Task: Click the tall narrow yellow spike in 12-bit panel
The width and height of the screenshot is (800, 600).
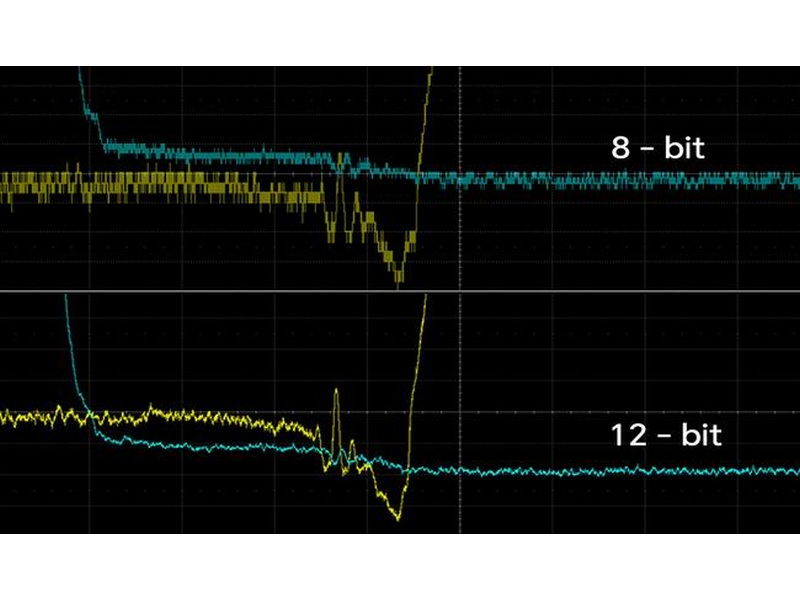Action: click(336, 400)
